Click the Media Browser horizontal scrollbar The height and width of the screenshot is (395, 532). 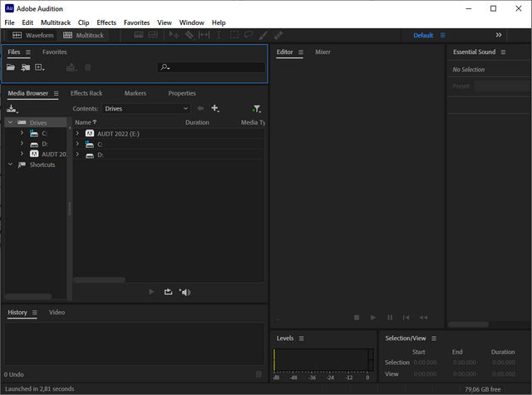click(99, 280)
